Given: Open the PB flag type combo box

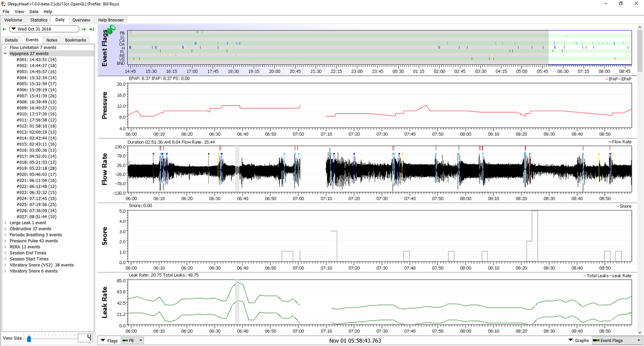Looking at the screenshot, I should tap(132, 340).
